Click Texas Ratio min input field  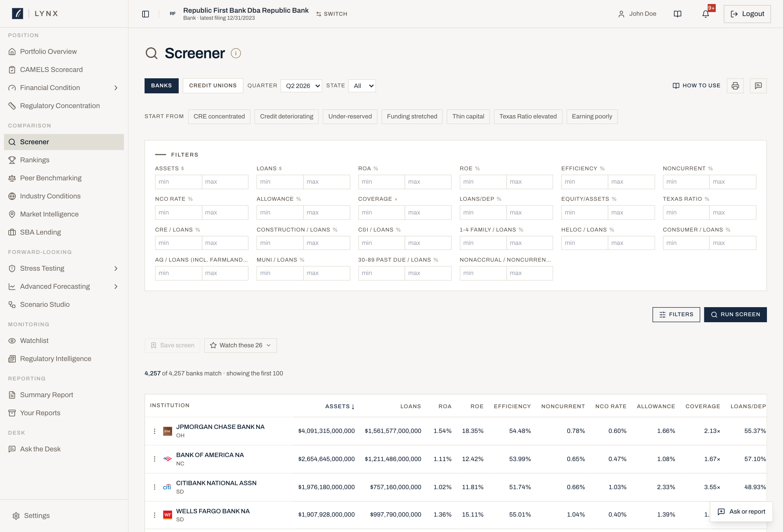coord(686,212)
